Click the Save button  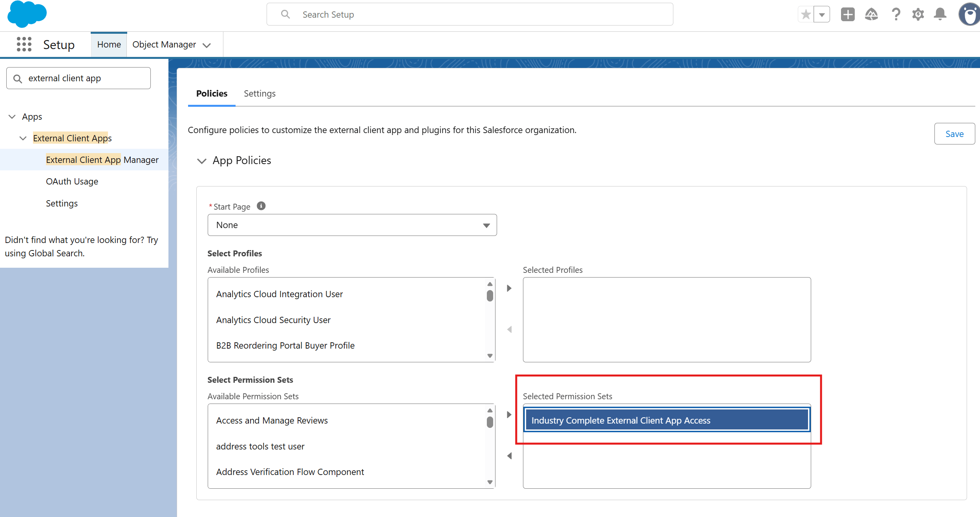pyautogui.click(x=954, y=134)
